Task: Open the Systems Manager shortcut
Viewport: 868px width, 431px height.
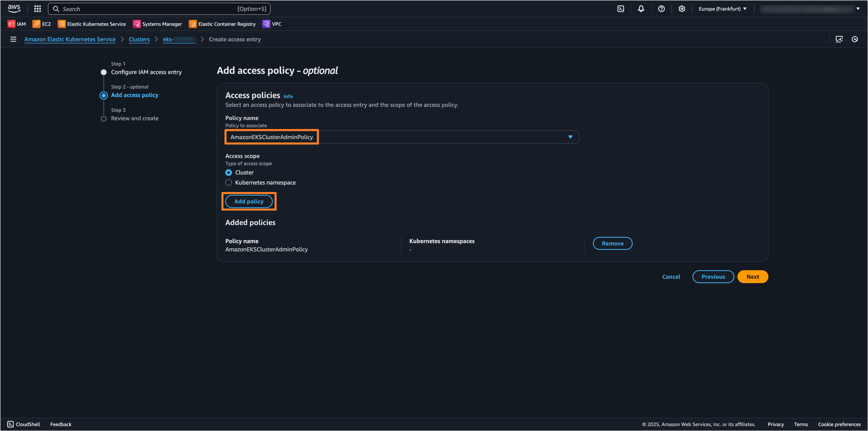Action: click(157, 24)
